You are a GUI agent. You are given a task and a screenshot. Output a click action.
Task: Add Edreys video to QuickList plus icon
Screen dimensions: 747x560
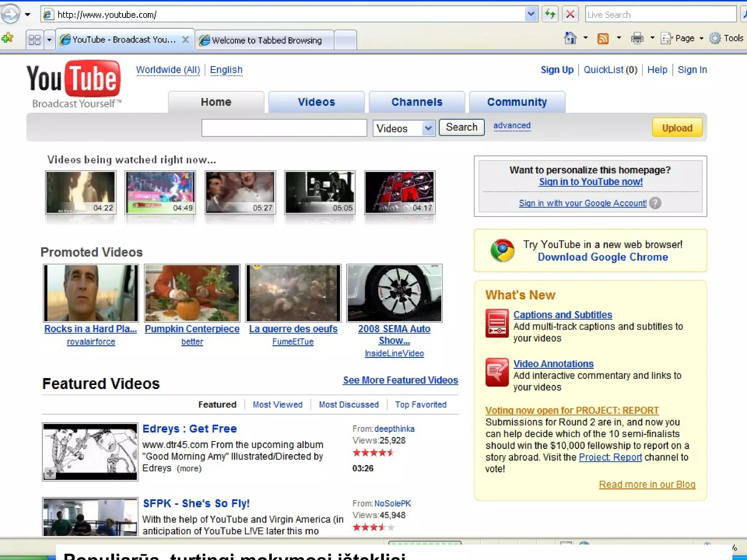point(50,473)
